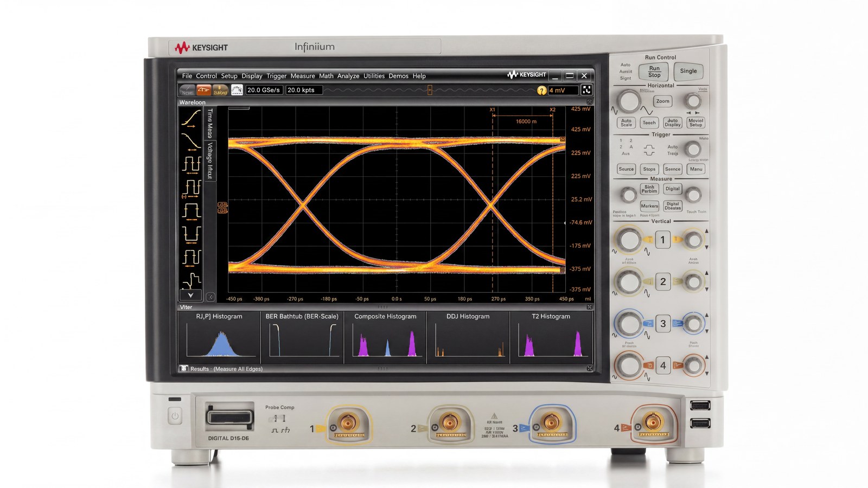Open the Math menu
This screenshot has height=488, width=868.
coord(326,76)
